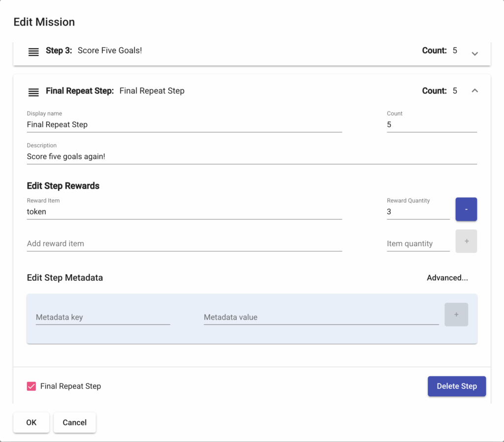Focus the Count input field
Screen dimensions: 504x442
click(x=431, y=125)
